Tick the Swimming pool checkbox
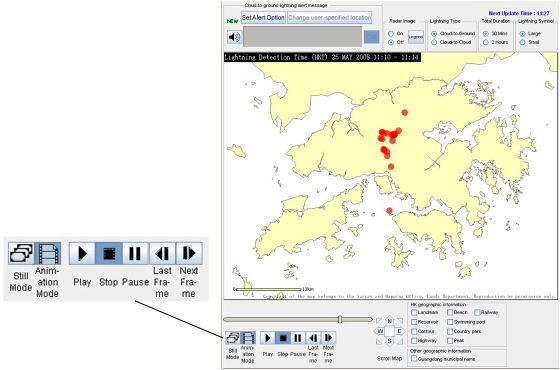 pos(450,322)
